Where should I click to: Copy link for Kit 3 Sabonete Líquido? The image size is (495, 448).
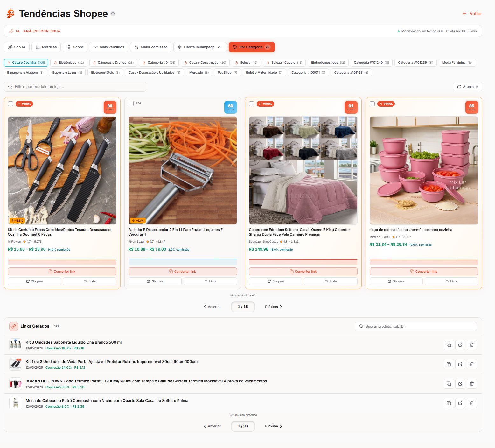[449, 345]
